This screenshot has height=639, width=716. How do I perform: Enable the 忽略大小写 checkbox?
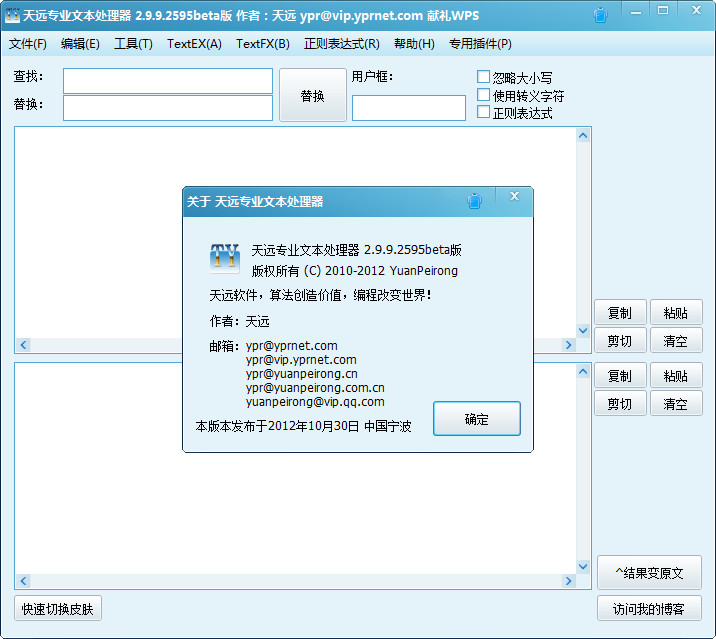[483, 77]
